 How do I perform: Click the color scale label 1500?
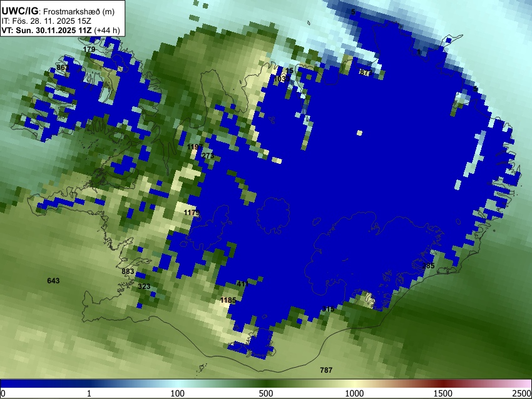(x=443, y=393)
